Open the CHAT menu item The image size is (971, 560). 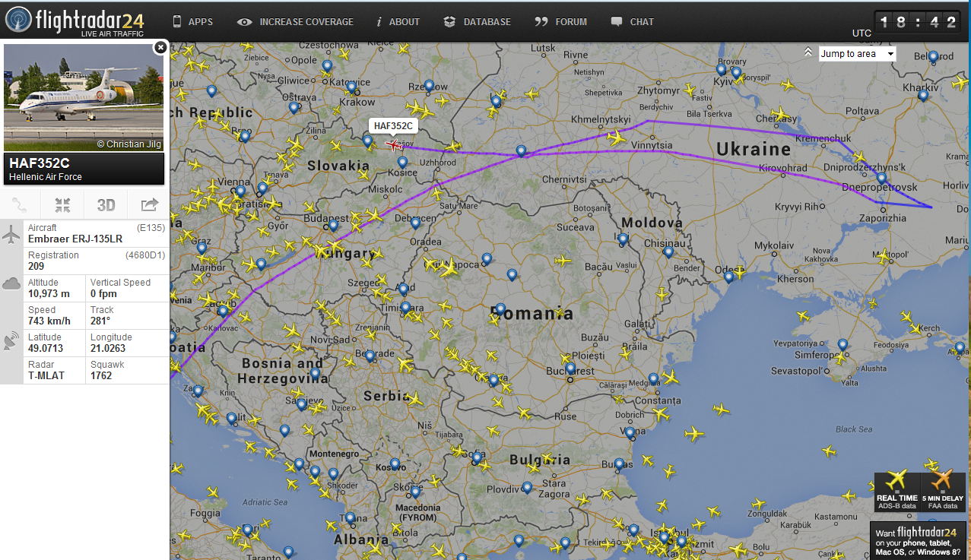(x=633, y=22)
